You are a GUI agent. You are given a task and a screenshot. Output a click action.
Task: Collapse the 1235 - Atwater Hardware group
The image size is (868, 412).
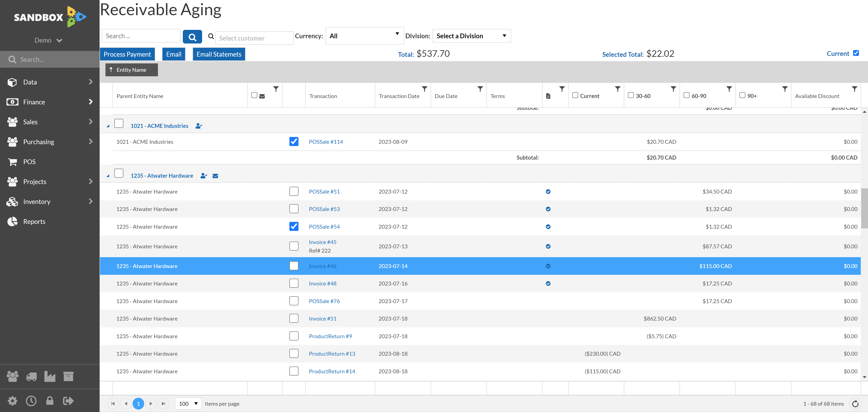[x=108, y=176]
